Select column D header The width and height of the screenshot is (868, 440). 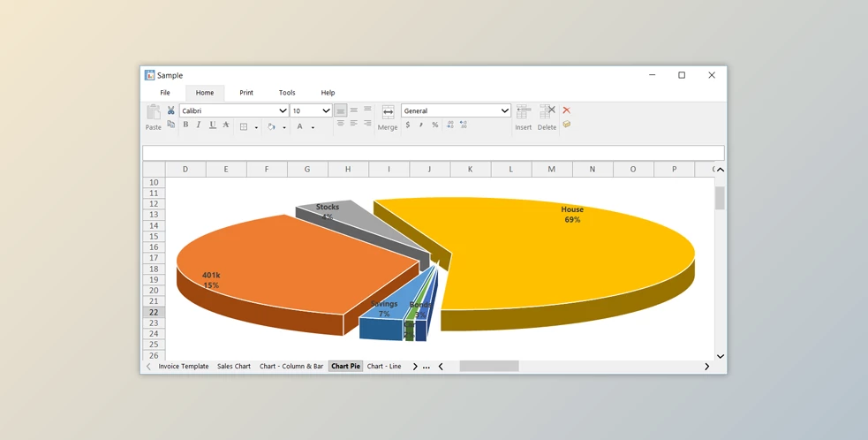185,169
